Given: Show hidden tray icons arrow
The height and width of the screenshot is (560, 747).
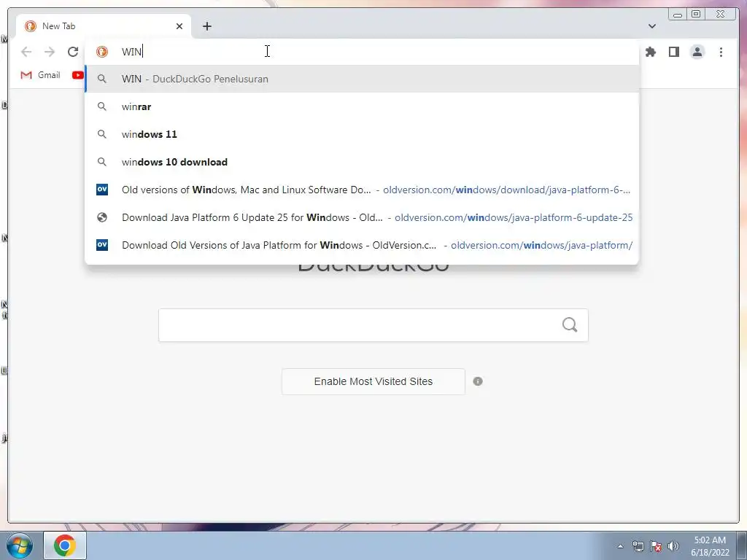Looking at the screenshot, I should click(620, 546).
